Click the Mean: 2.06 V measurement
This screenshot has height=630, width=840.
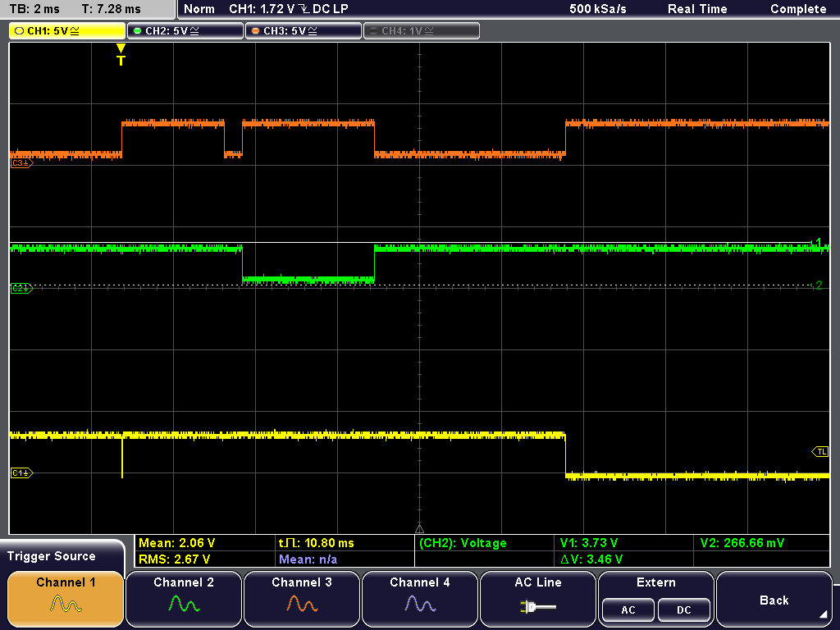click(x=177, y=543)
